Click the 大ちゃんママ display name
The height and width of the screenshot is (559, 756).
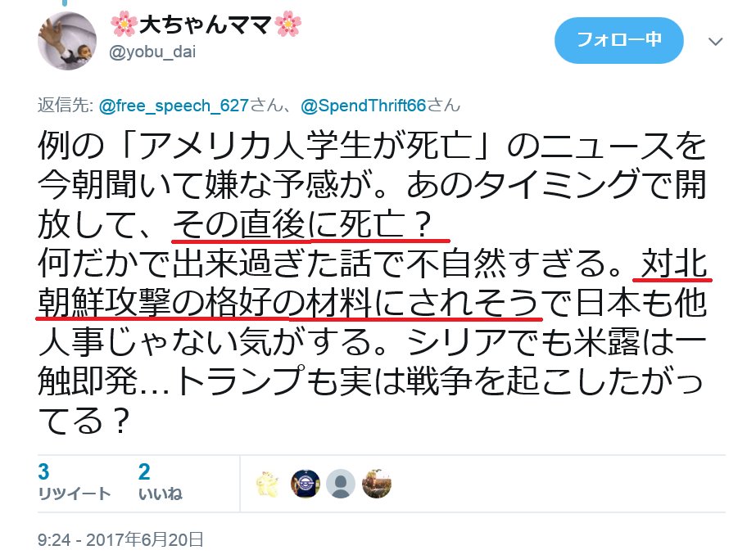click(x=206, y=25)
